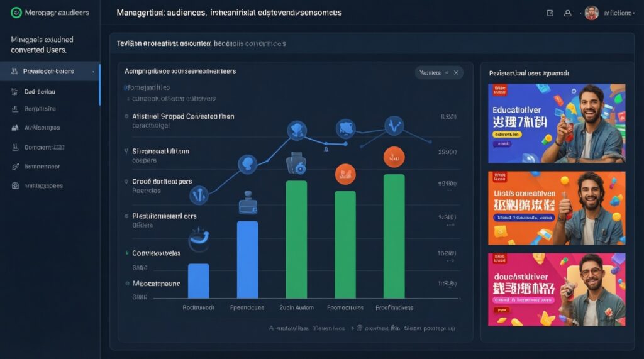The width and height of the screenshot is (644, 359).
Task: Click the green circular logo in the sidebar header
Action: click(x=16, y=13)
